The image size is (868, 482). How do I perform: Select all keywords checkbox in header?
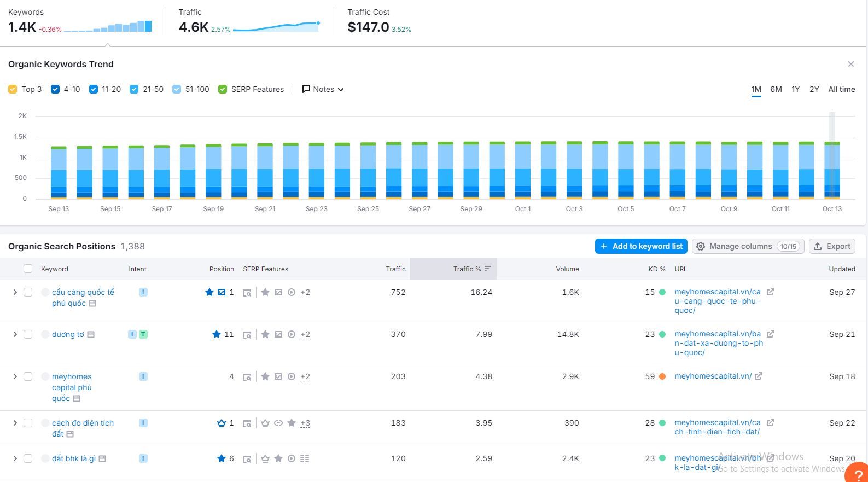tap(28, 269)
